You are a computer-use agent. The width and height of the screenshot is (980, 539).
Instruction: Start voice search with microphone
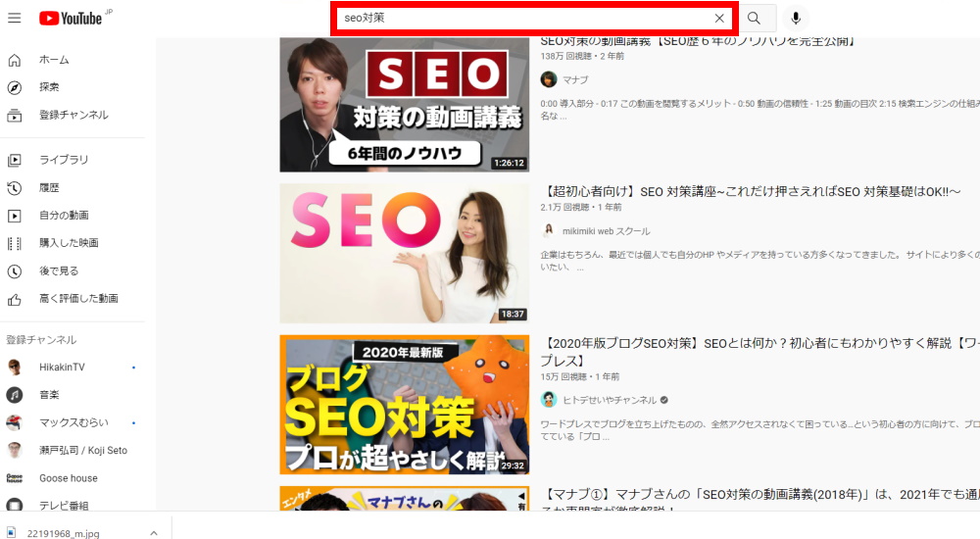click(x=796, y=19)
